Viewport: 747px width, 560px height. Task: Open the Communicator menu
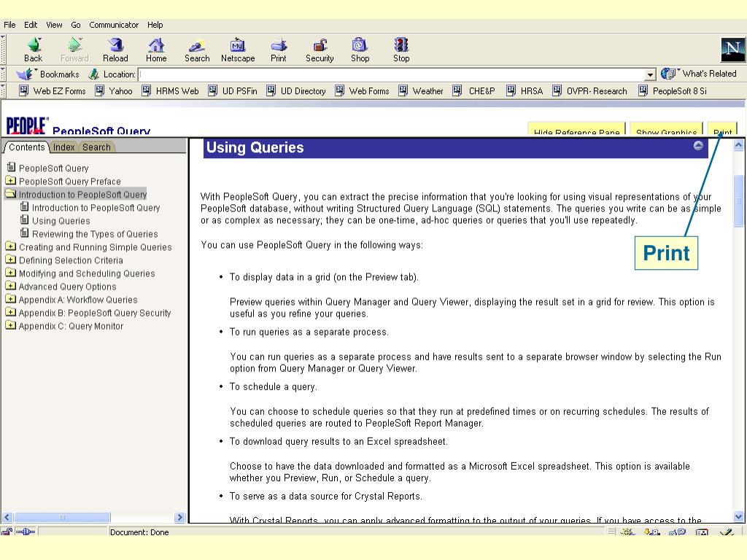(x=114, y=25)
